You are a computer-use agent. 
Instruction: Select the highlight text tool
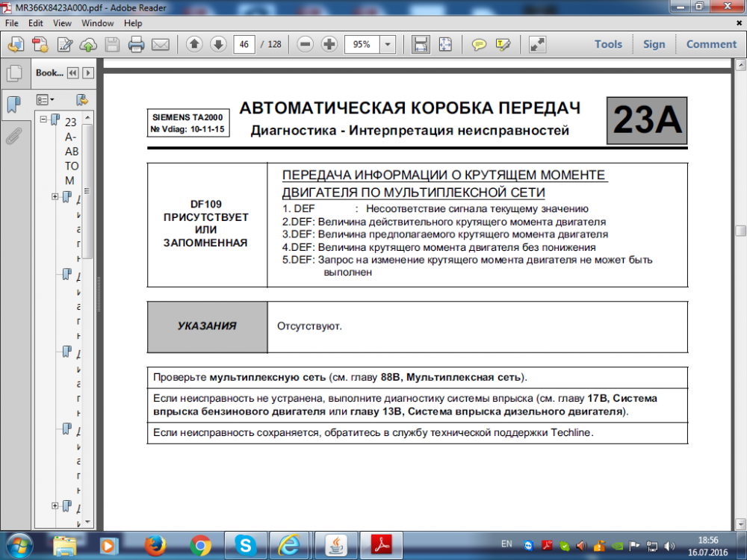click(503, 44)
